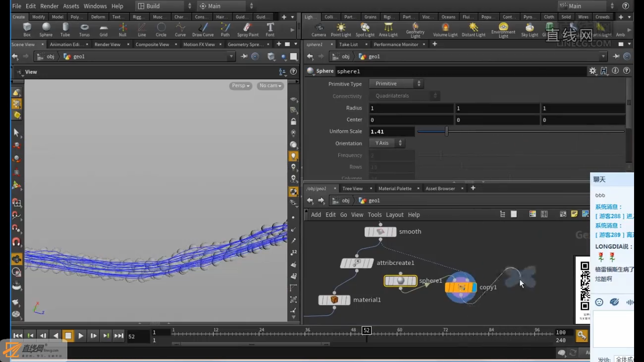Image resolution: width=644 pixels, height=362 pixels.
Task: Click the orange key icon beside the timeline
Action: (582, 336)
